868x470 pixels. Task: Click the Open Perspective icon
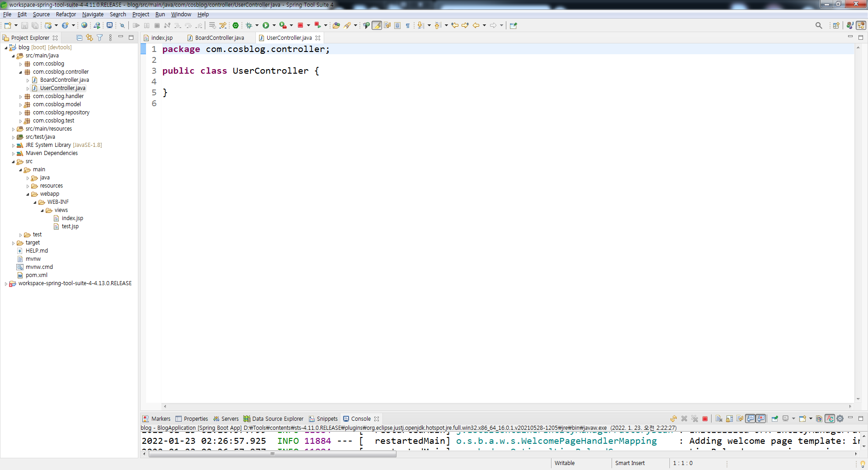(x=836, y=25)
